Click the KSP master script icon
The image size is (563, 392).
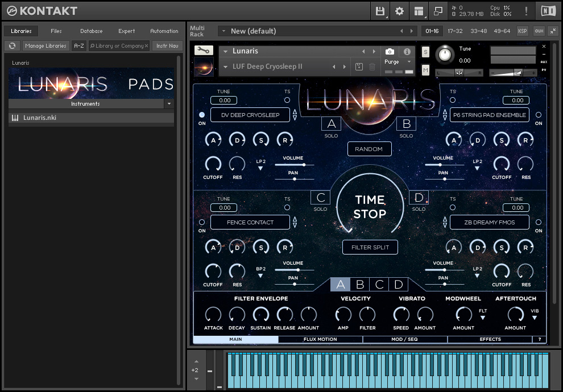[x=522, y=31]
